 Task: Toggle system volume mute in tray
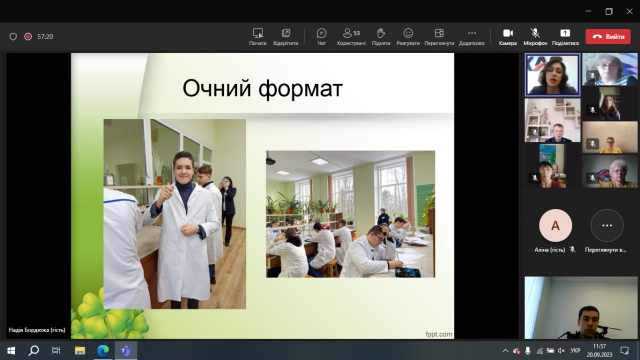(561, 351)
